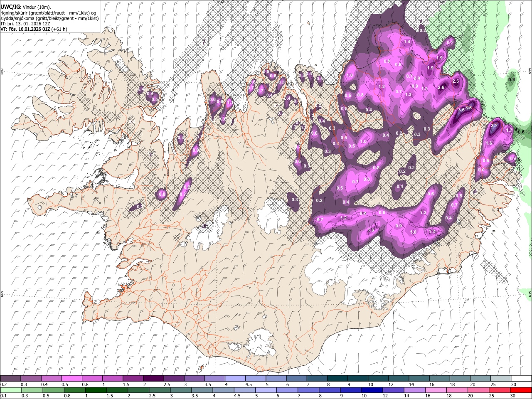Pick the royal blue 9 swatch in lower legend
This screenshot has width=532, height=399.
click(x=350, y=390)
